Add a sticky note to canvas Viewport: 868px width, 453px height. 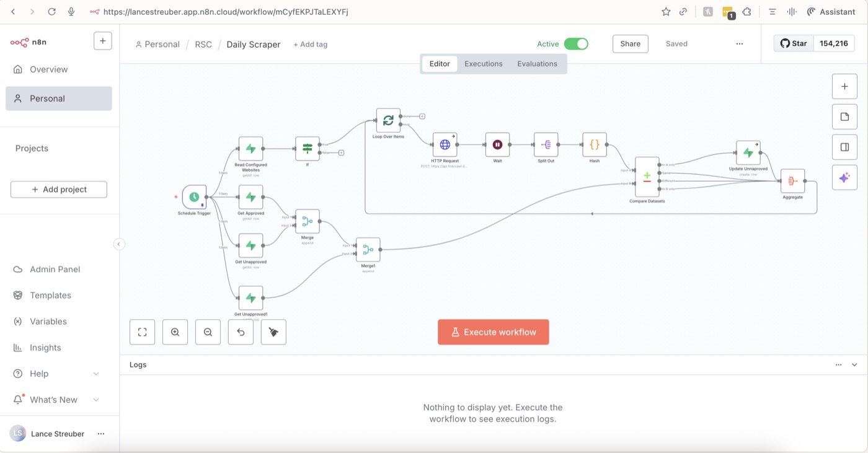pos(844,117)
